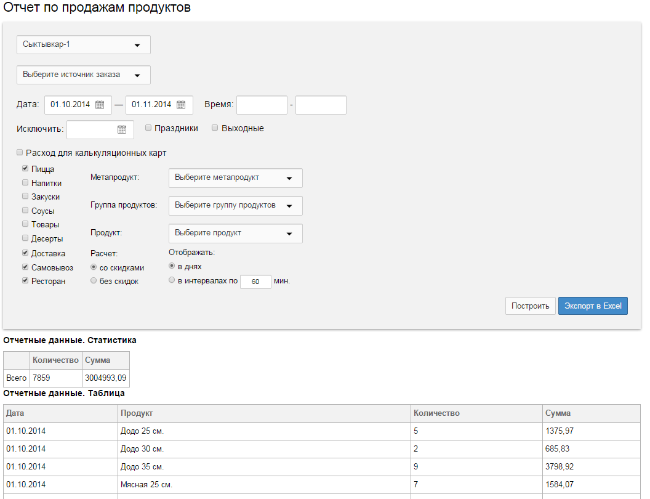650x499 pixels.
Task: Open the Выберите метапродукт dropdown
Action: [235, 178]
